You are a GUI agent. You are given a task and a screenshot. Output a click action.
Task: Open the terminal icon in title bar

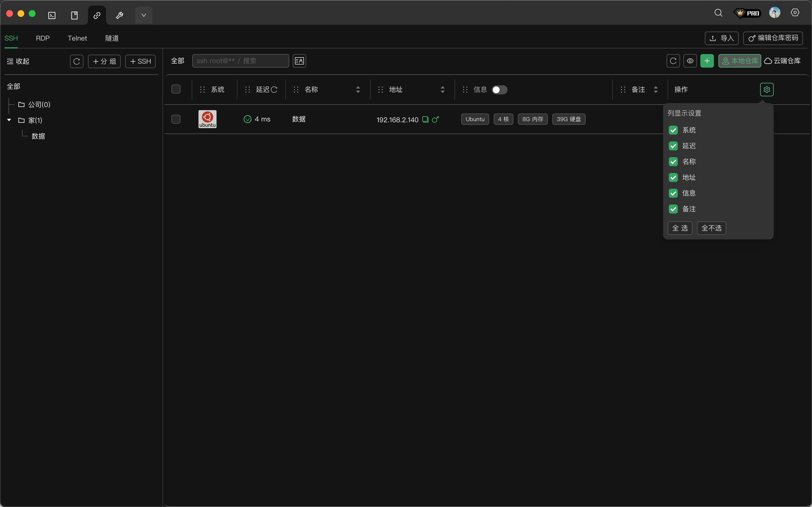[52, 15]
